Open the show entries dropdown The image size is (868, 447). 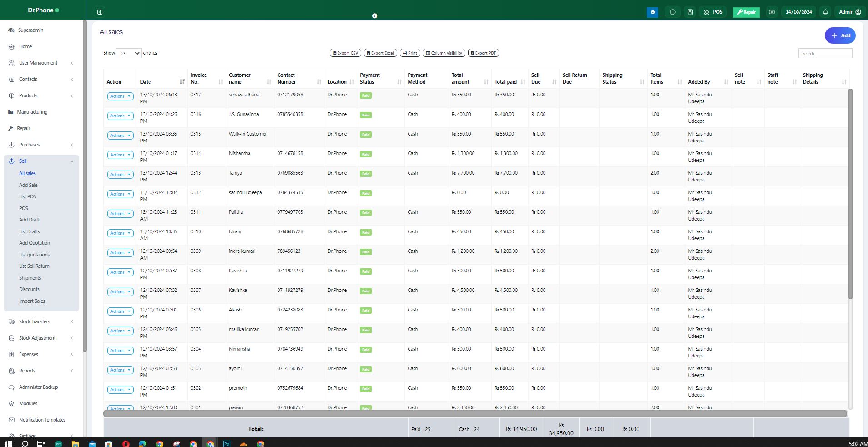point(129,53)
